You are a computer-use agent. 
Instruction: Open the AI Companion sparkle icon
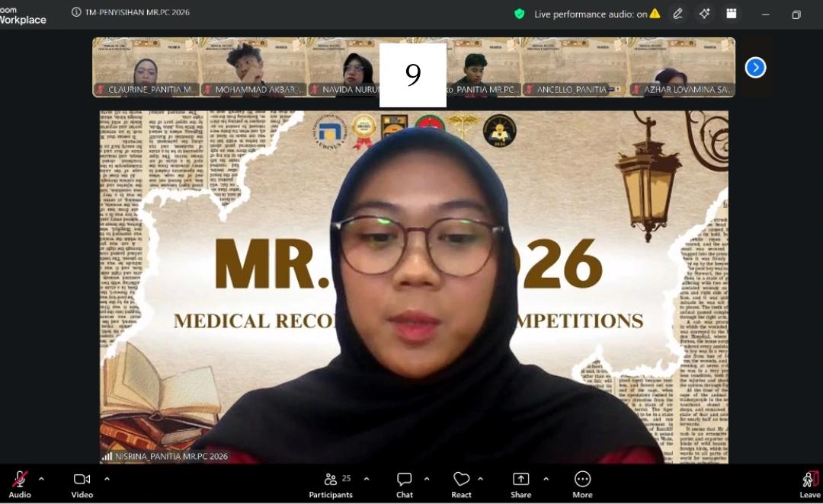point(704,14)
